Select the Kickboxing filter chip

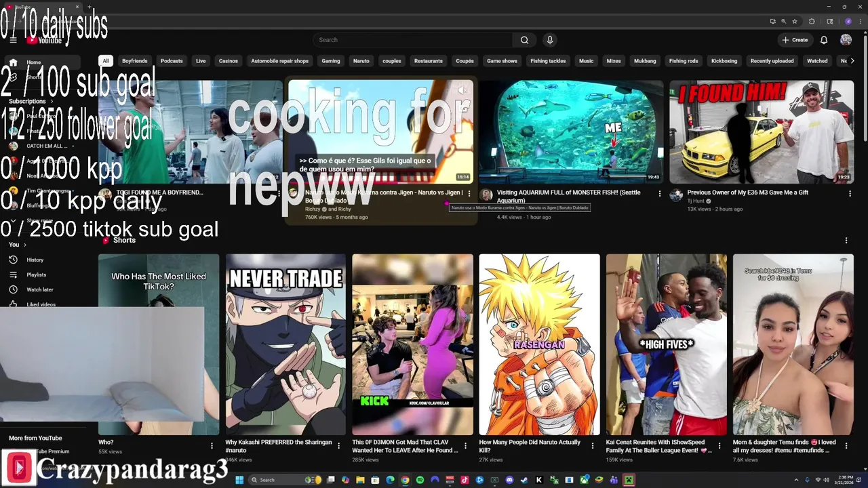[724, 61]
